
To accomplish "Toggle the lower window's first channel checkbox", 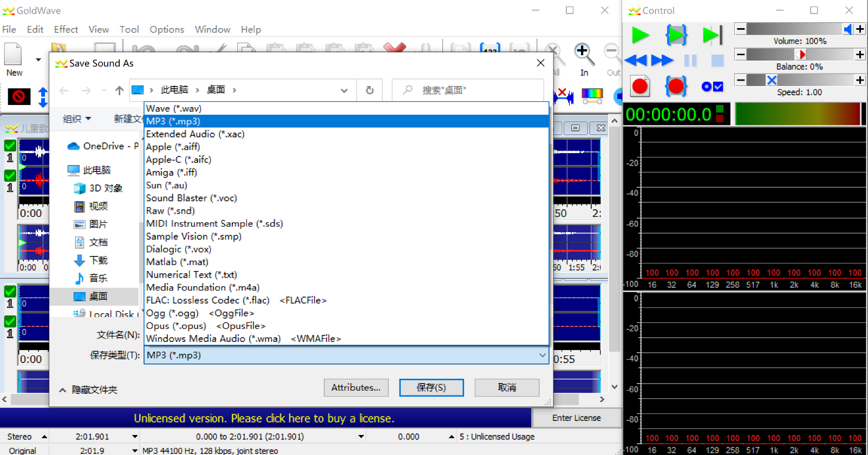I will [10, 292].
